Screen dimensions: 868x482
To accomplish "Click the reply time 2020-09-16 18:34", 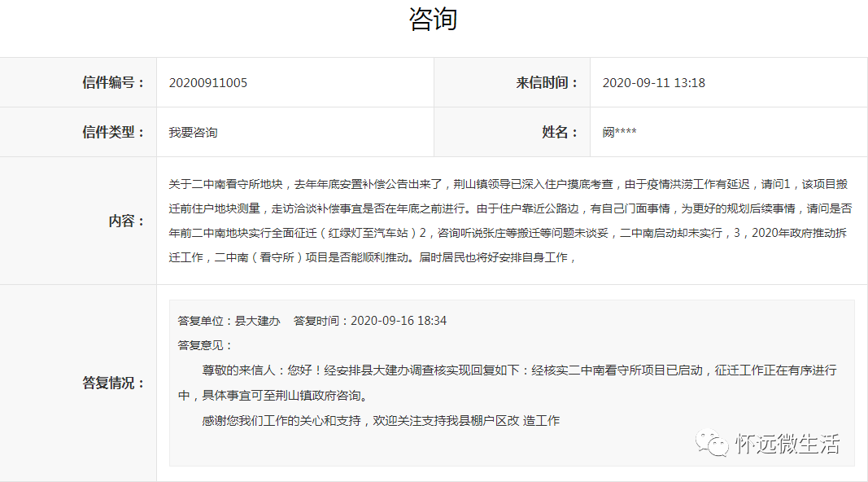I will click(398, 321).
